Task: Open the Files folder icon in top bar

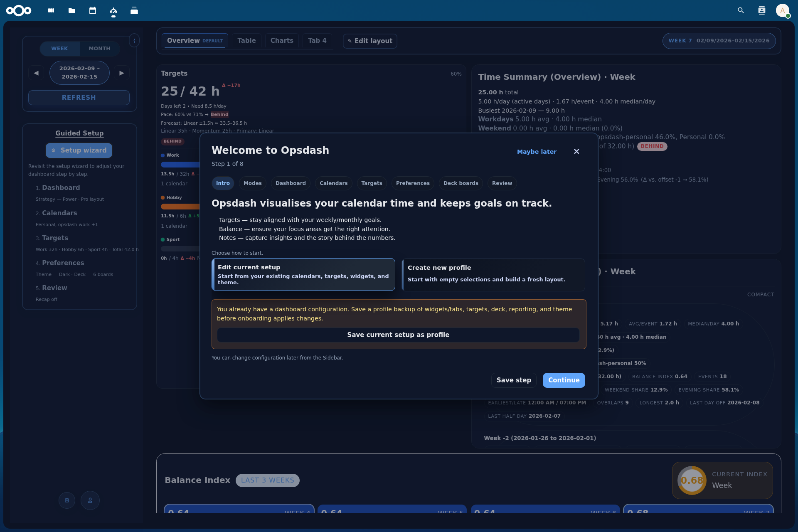Action: [72, 10]
